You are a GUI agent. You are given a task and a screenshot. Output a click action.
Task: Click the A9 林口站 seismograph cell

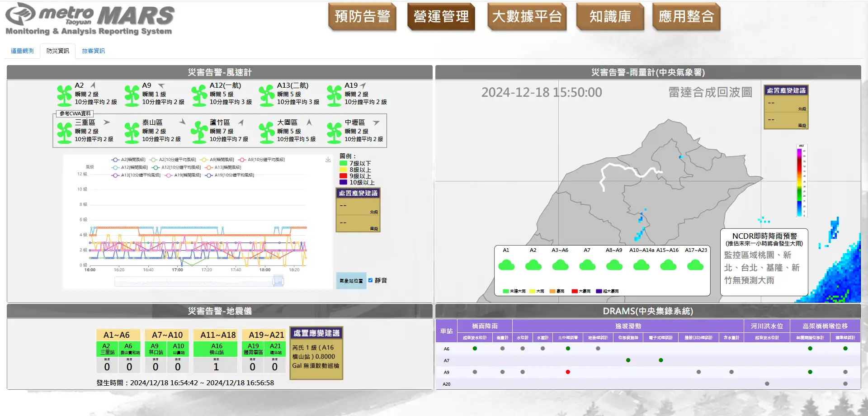point(156,349)
